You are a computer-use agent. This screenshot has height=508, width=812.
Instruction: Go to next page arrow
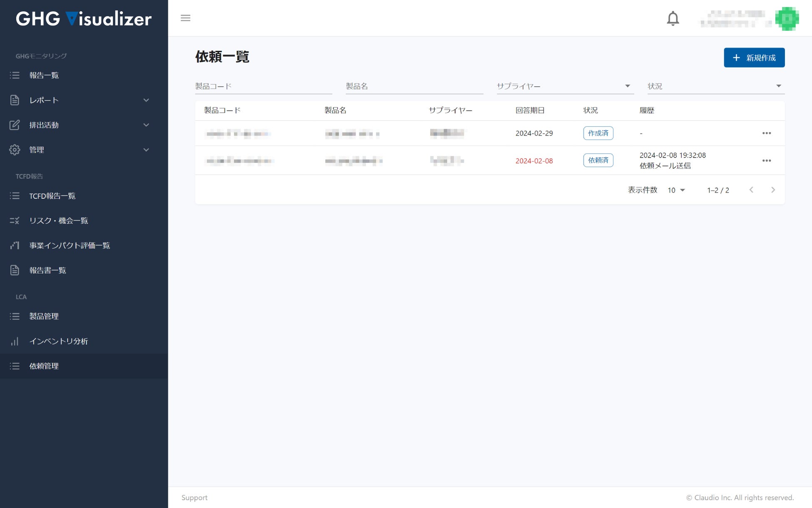pos(773,190)
